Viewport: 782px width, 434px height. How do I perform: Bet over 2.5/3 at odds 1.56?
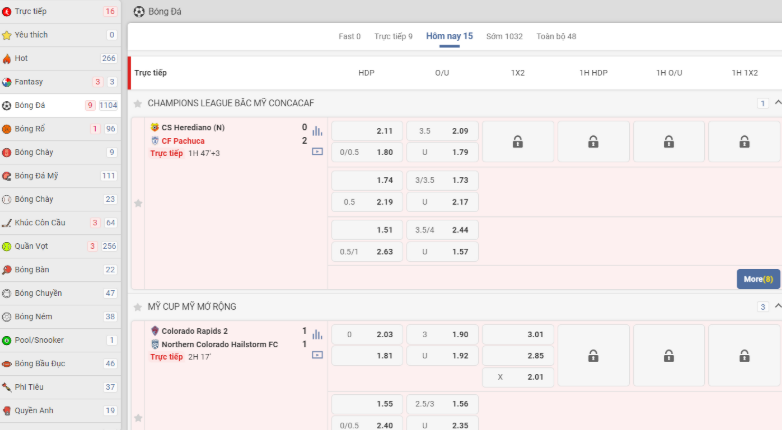[442, 404]
